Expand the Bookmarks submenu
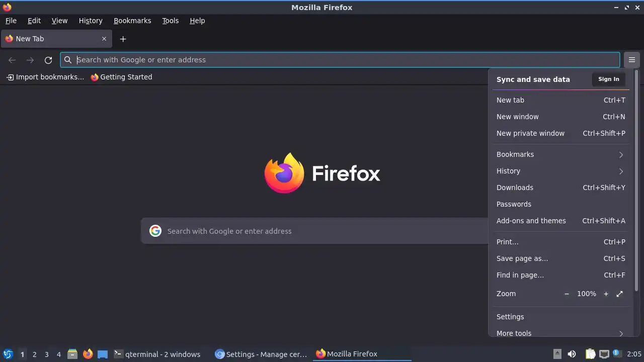 [x=560, y=154]
